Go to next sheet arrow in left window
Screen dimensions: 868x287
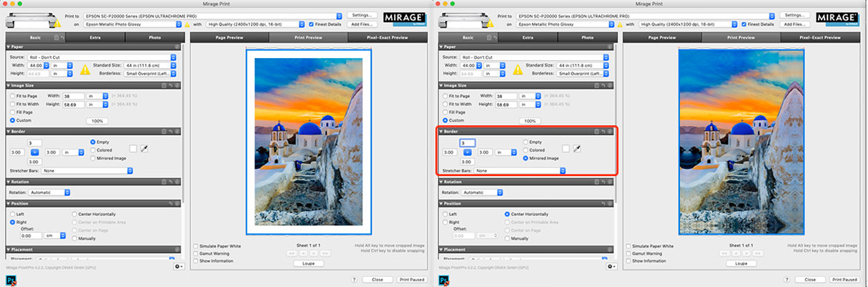(x=314, y=253)
